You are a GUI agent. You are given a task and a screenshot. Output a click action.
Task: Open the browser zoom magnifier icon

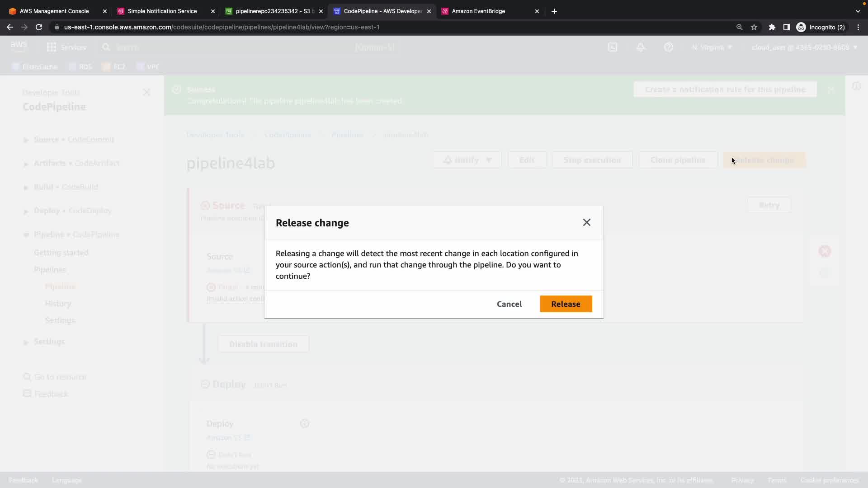(740, 27)
